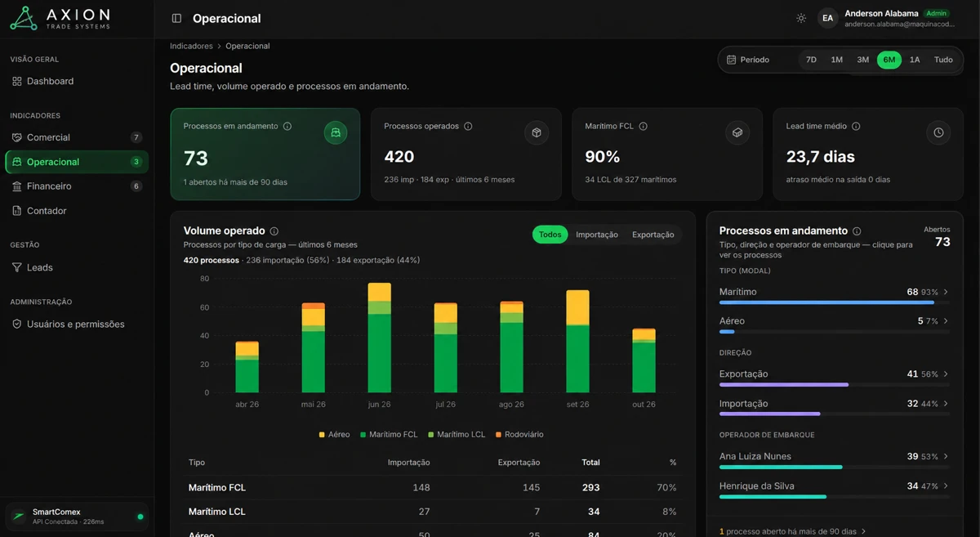Click the Financeiro bank icon
Viewport: 980px width, 537px height.
point(17,186)
